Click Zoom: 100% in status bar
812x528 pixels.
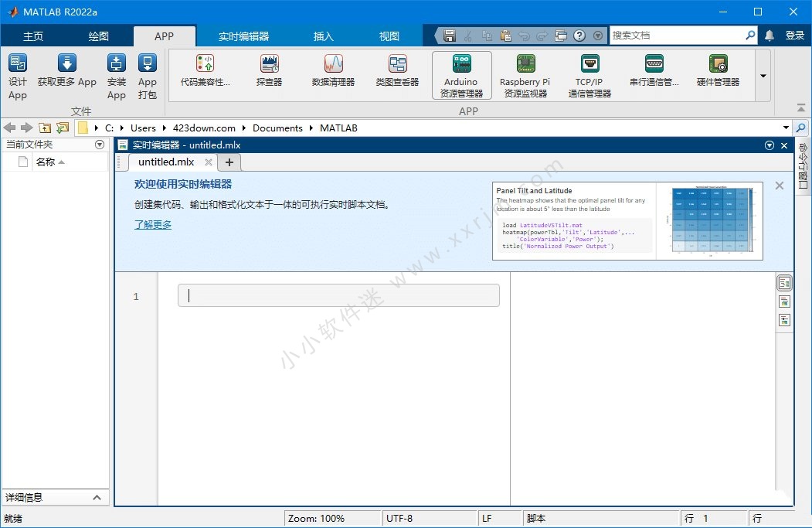[x=317, y=518]
